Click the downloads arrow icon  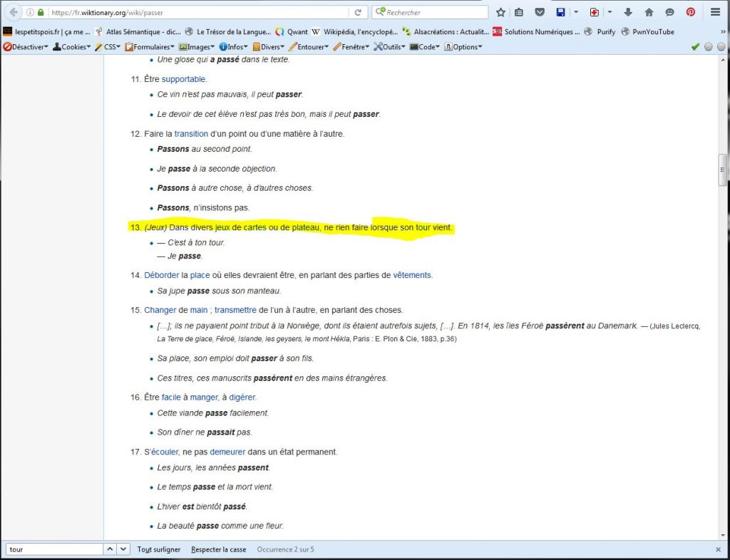(x=628, y=12)
